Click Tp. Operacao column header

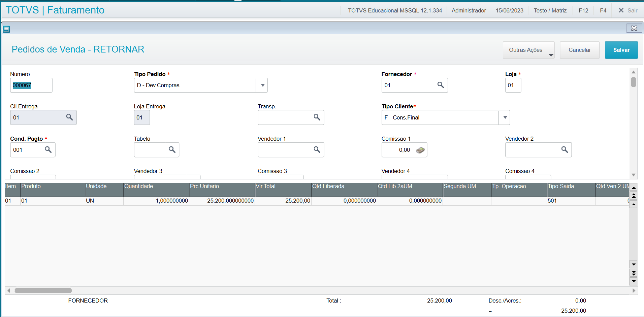click(519, 190)
